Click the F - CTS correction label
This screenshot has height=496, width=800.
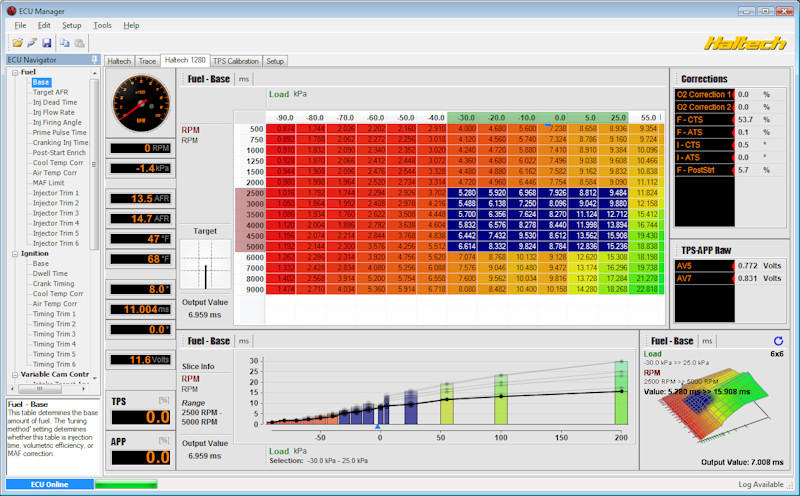coord(704,120)
